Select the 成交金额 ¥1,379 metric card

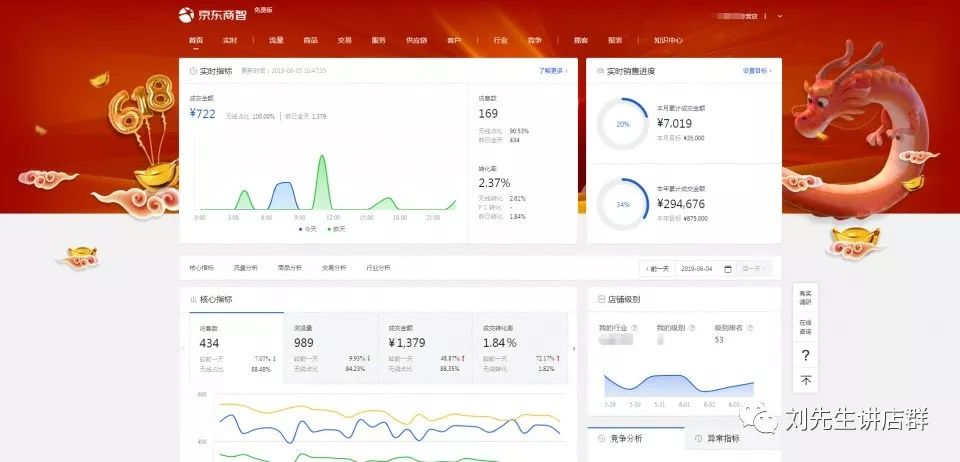coord(426,348)
